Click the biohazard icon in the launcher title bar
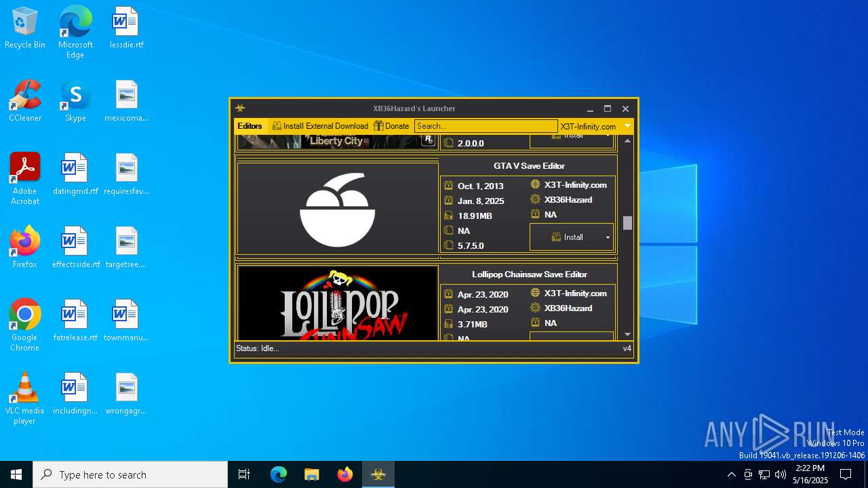This screenshot has width=868, height=488. tap(240, 108)
